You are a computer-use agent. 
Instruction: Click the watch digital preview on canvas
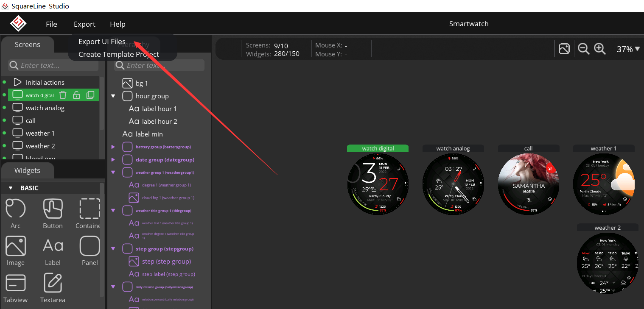pos(378,184)
